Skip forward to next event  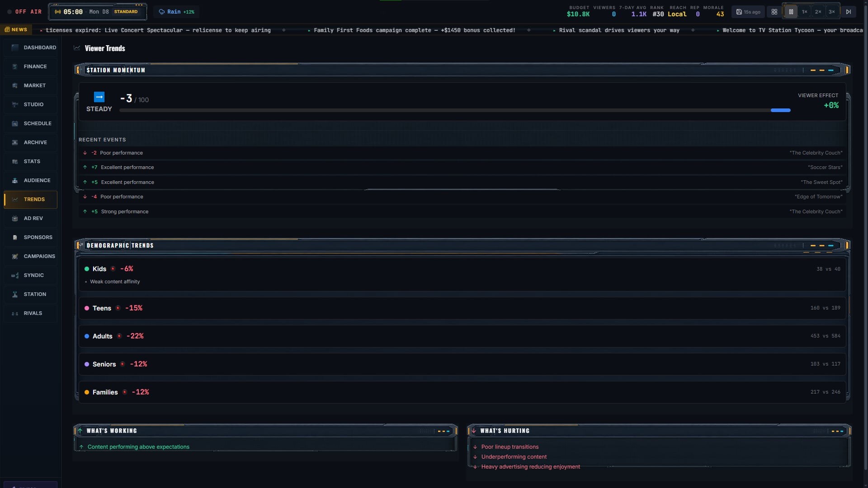click(x=849, y=12)
